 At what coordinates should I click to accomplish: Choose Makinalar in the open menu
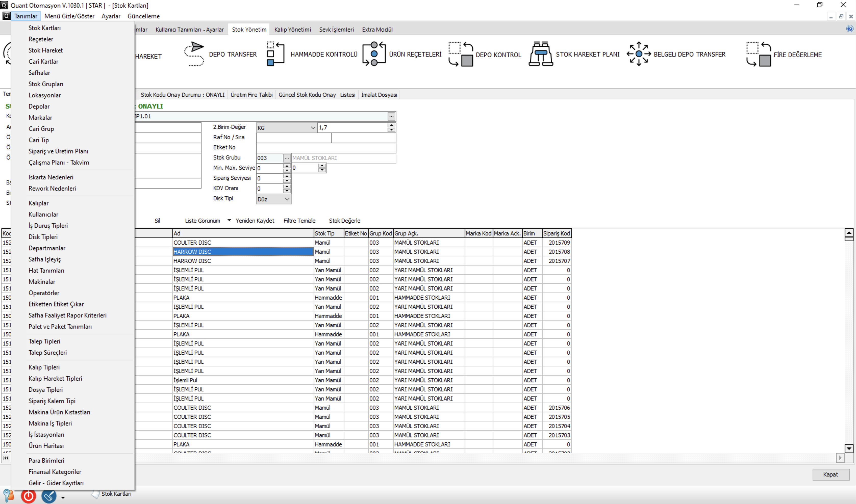coord(42,282)
